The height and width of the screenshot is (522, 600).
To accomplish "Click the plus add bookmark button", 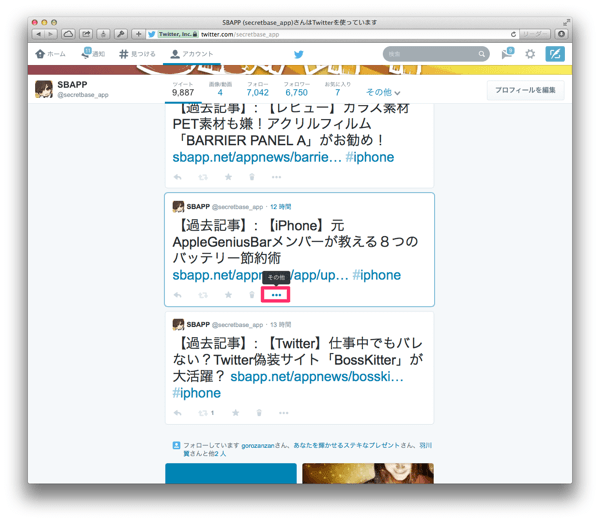I will pyautogui.click(x=138, y=34).
